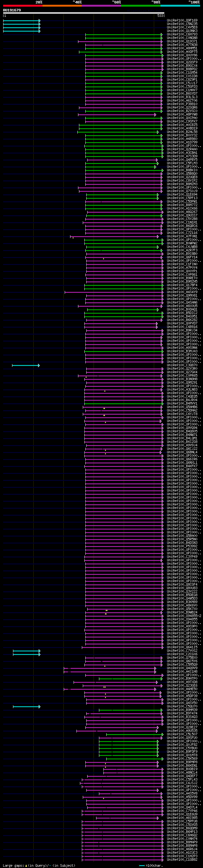The width and height of the screenshot is (203, 868).
Task: Select the label UniRef100_A8I985
Action: (x=182, y=817)
